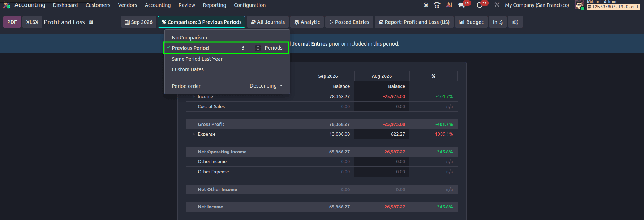The width and height of the screenshot is (644, 220).
Task: Open the Sep 2026 date filter
Action: [x=139, y=22]
